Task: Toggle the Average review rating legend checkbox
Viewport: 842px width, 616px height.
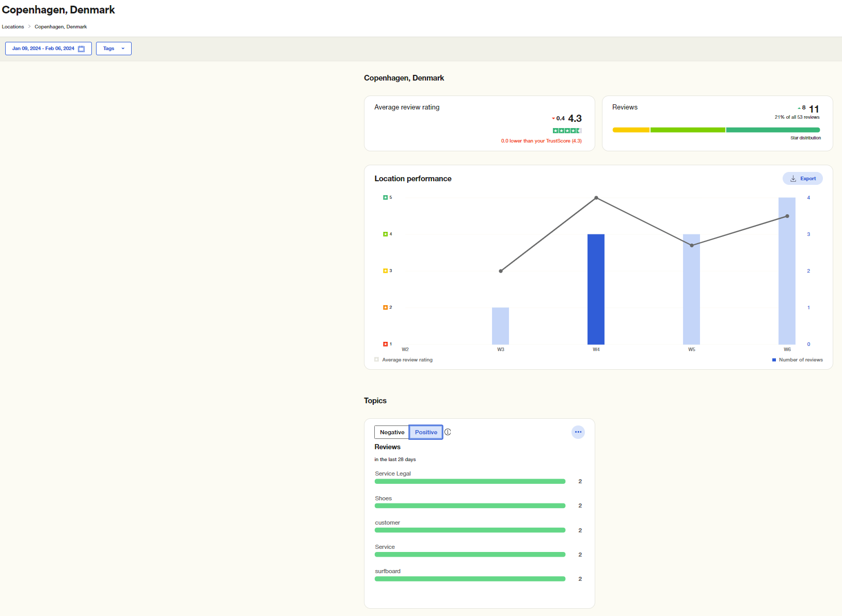Action: (376, 359)
